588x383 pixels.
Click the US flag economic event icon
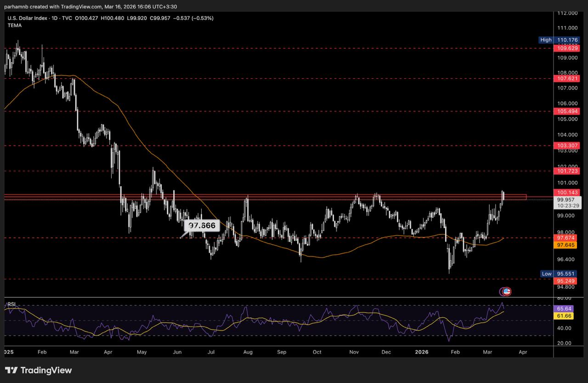[507, 291]
